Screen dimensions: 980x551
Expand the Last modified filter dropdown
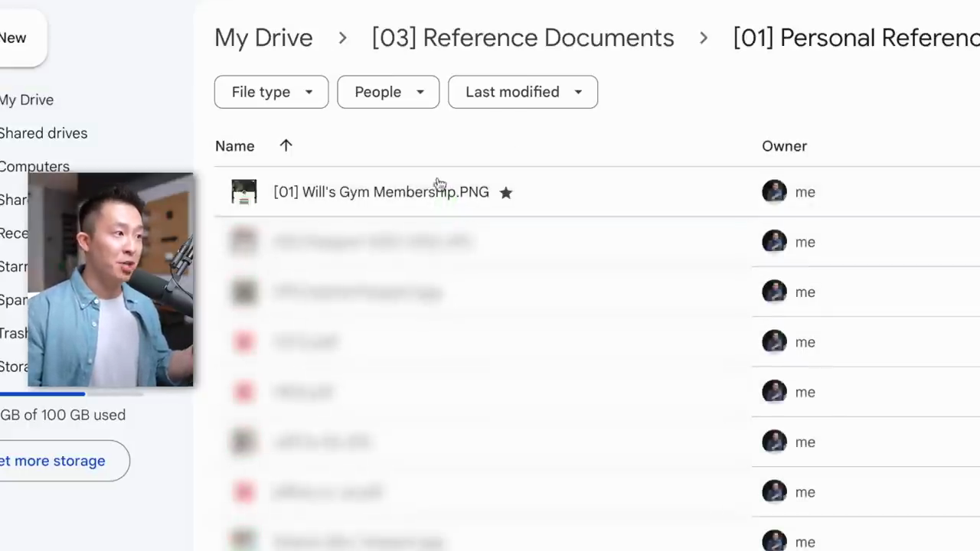point(523,92)
